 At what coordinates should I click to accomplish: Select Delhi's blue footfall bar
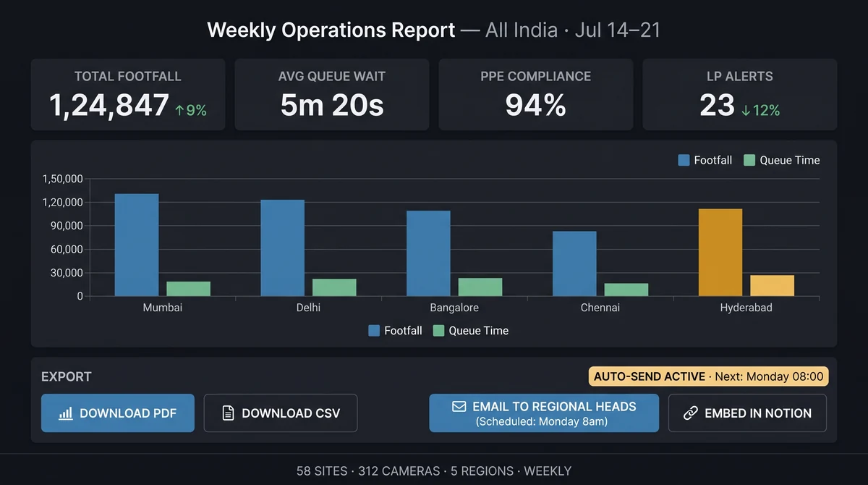coord(283,248)
